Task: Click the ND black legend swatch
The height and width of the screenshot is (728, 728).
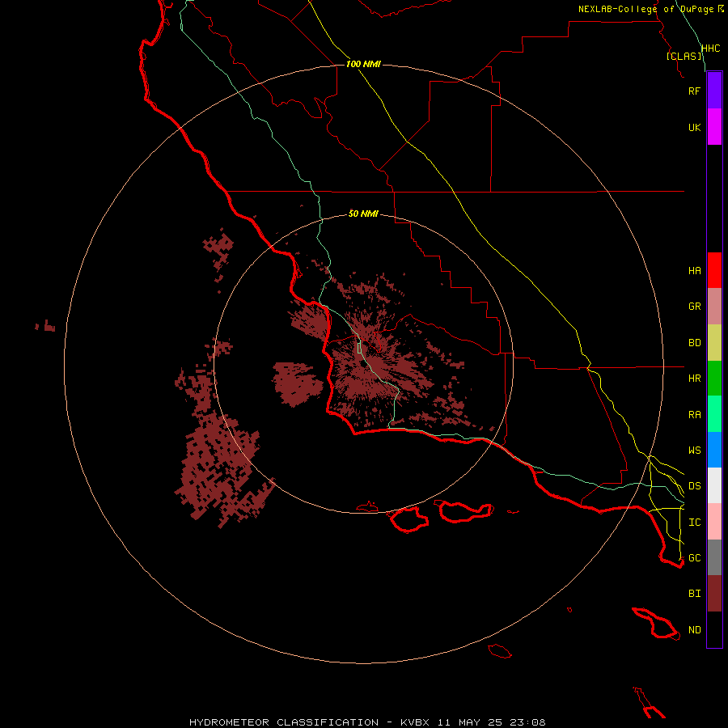Action: click(714, 629)
